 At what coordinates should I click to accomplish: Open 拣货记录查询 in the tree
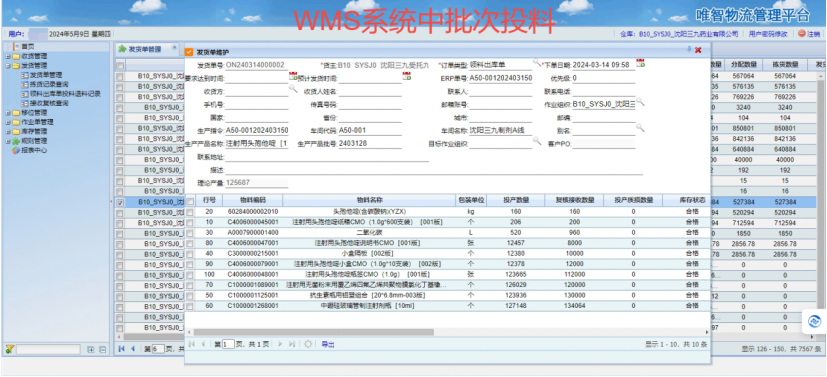tap(49, 84)
